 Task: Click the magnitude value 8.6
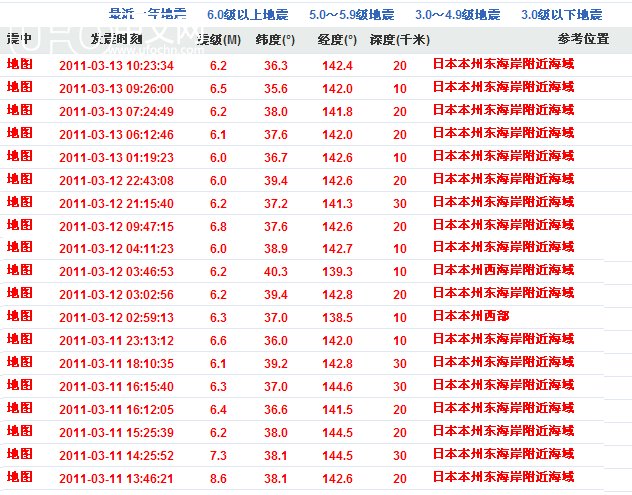click(x=218, y=478)
